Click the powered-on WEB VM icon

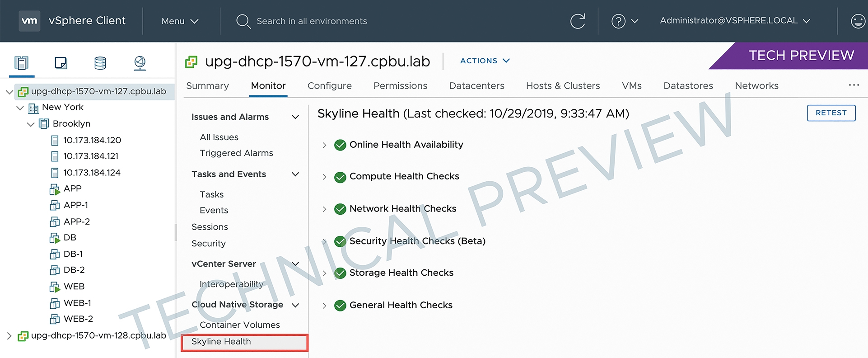point(55,287)
